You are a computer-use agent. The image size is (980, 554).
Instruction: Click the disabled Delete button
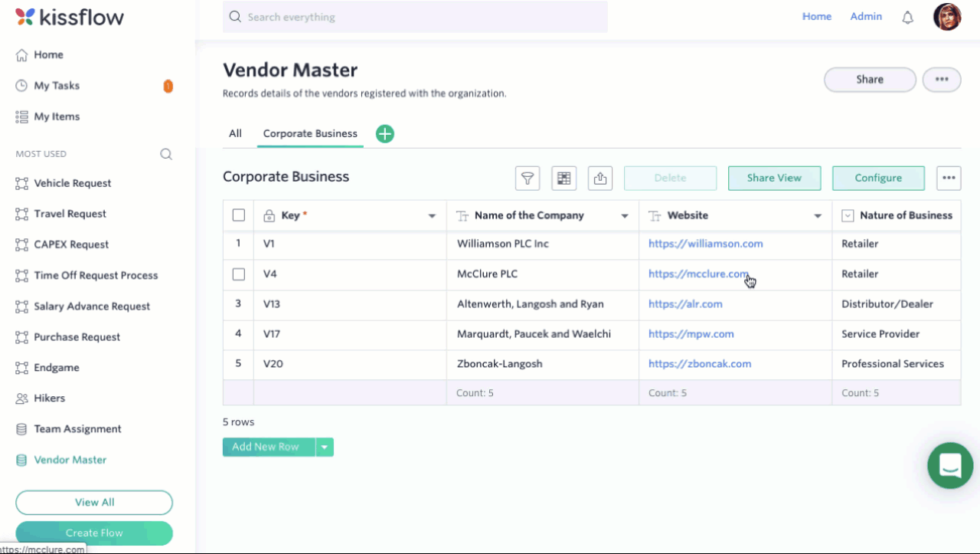670,178
